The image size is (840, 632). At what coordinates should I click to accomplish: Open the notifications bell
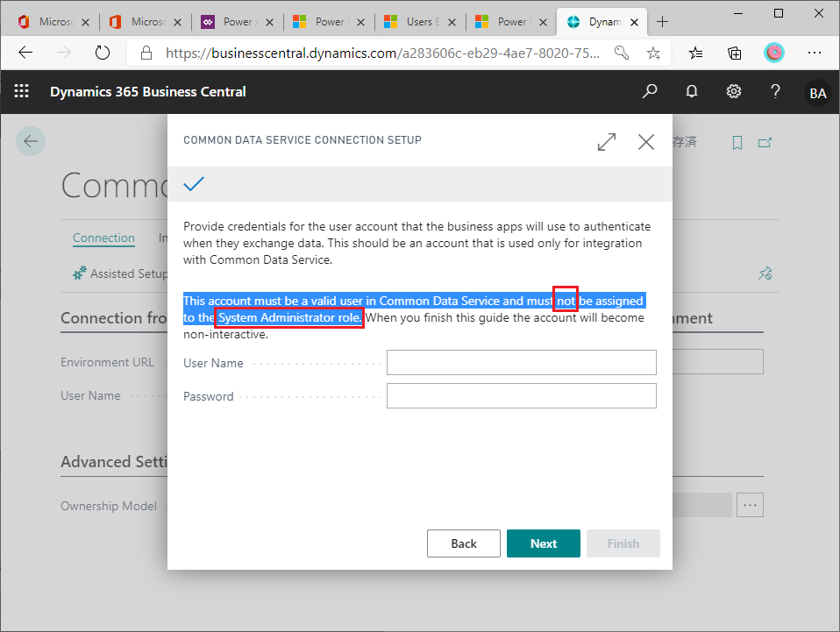(692, 91)
